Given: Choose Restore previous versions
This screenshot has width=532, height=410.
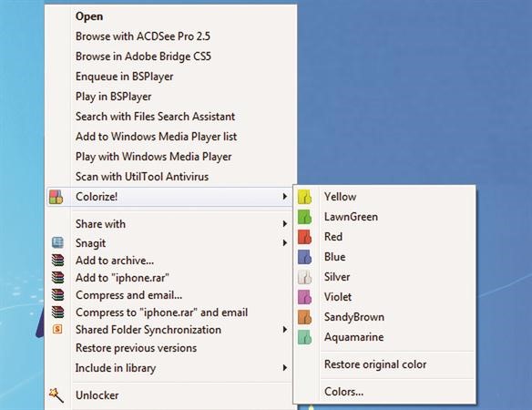Looking at the screenshot, I should 136,348.
